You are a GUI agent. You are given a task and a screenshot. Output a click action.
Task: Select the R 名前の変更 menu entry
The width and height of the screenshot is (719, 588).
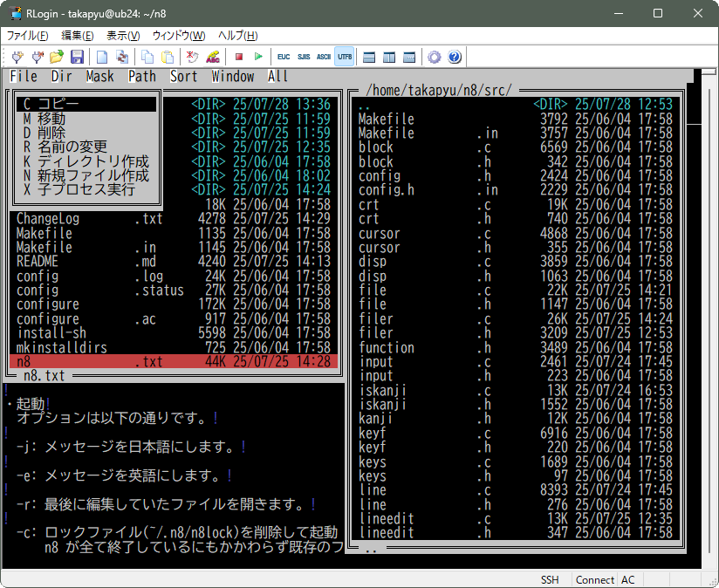[x=86, y=147]
